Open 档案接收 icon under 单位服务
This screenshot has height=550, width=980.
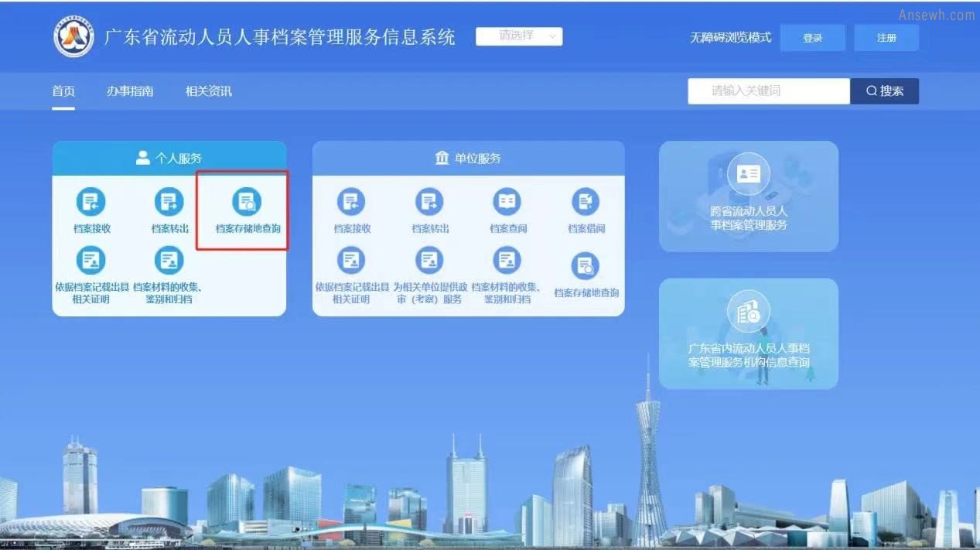(351, 203)
